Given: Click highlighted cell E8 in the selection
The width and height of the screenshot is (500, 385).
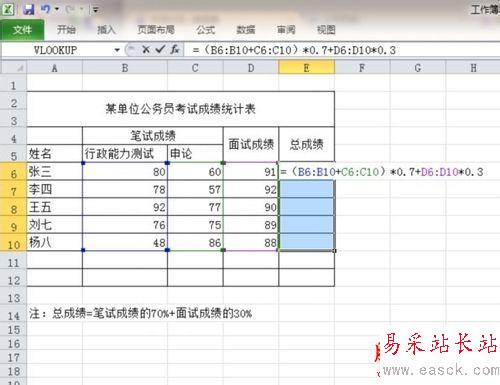Looking at the screenshot, I should click(307, 207).
